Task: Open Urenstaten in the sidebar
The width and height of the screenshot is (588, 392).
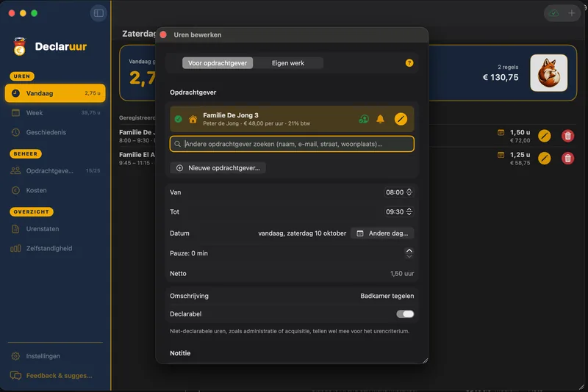Action: pos(55,229)
